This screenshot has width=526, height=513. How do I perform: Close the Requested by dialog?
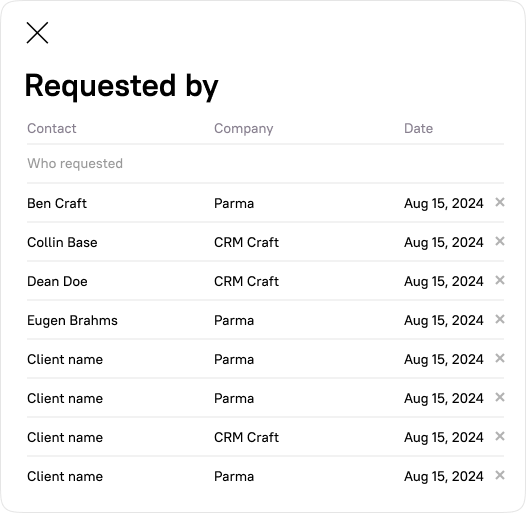pos(37,33)
